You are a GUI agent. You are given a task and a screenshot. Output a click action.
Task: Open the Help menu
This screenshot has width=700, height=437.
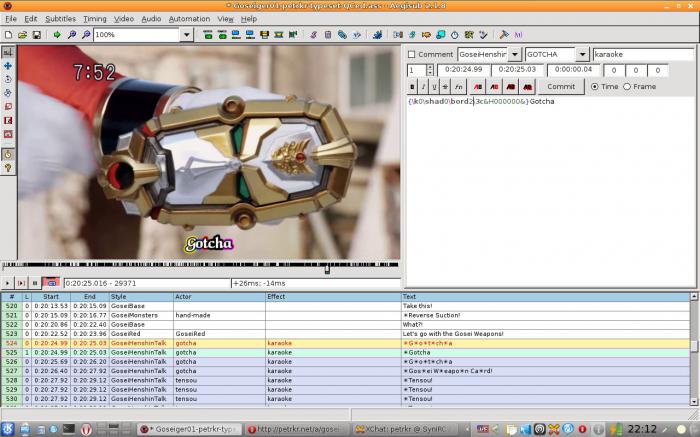(249, 19)
